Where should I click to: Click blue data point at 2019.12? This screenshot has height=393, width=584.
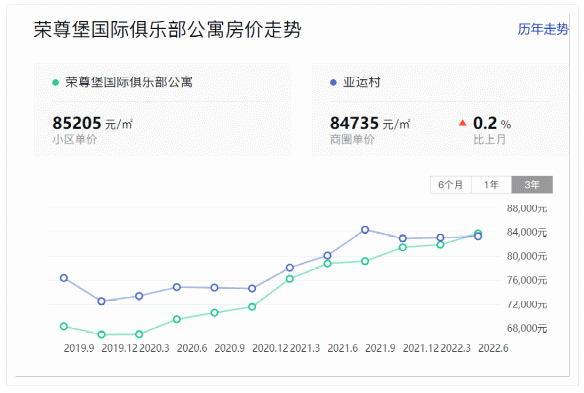click(102, 301)
